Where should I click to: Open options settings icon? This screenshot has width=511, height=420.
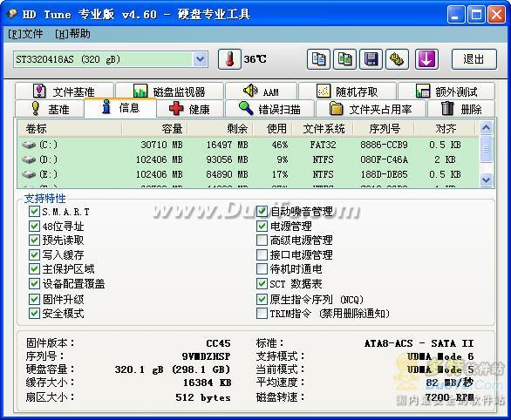click(397, 59)
